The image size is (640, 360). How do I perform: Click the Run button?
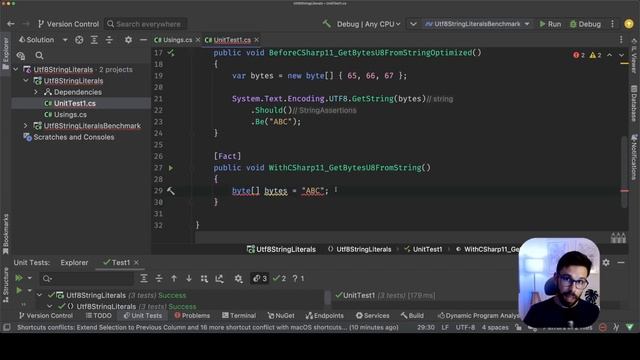[x=550, y=24]
